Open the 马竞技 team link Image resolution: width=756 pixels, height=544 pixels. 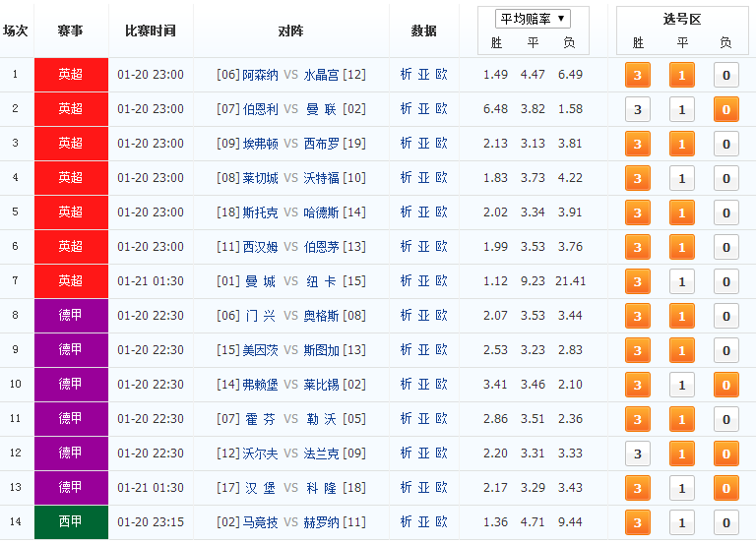point(260,522)
